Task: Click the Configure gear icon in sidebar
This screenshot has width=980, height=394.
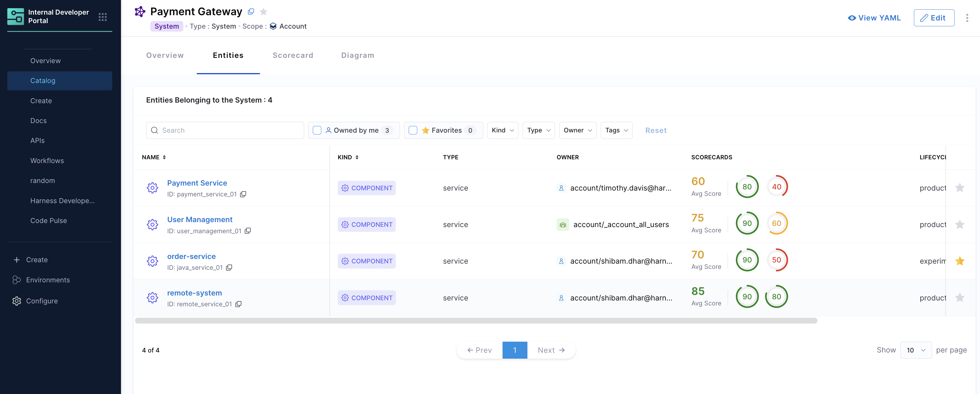Action: pos(16,301)
